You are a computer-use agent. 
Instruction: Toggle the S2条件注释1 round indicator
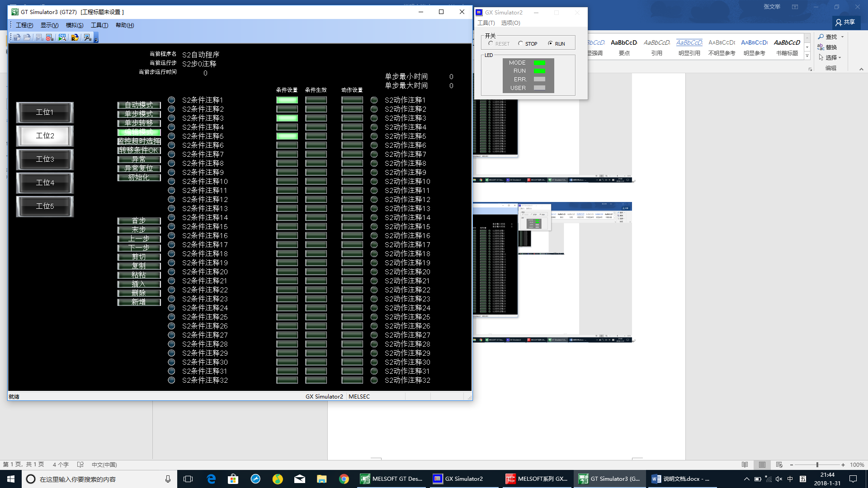pos(171,100)
